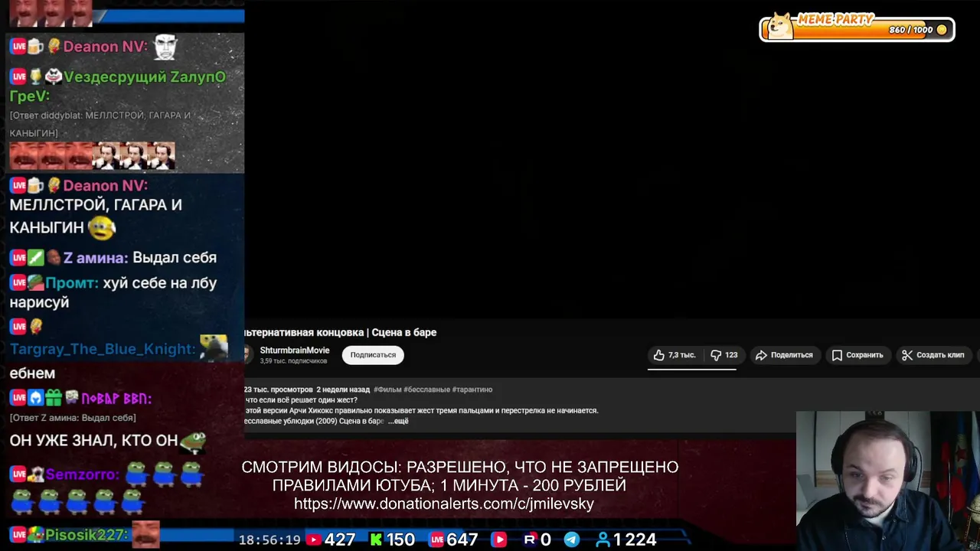Click the Telegram icon in status bar
980x551 pixels.
point(572,540)
